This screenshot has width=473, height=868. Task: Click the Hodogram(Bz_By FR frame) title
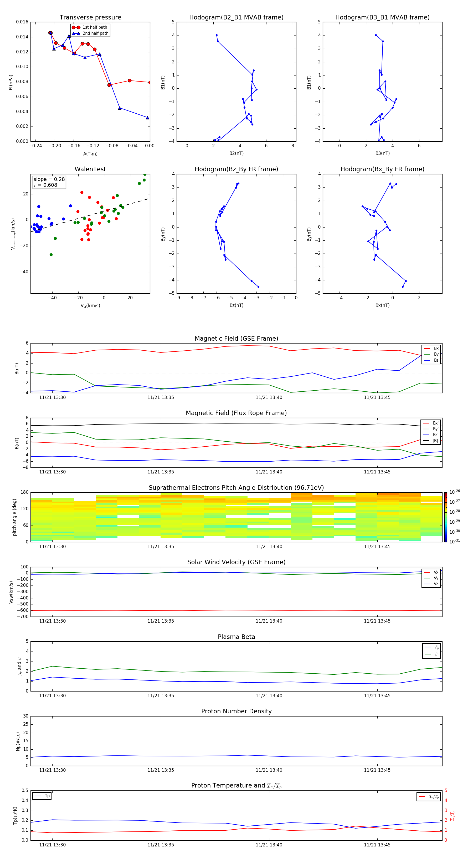coord(236,169)
